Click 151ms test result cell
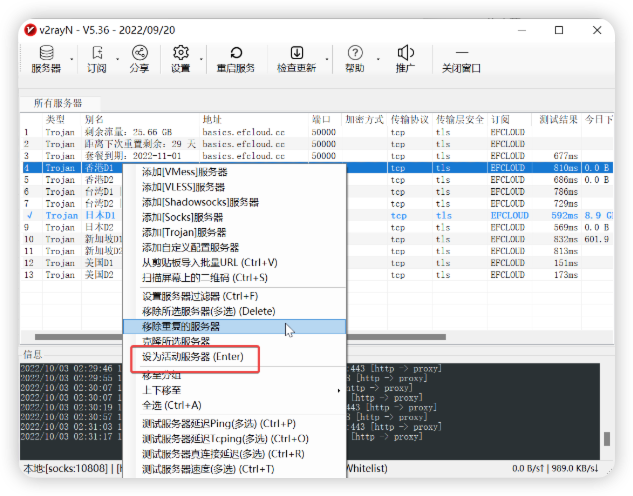Image resolution: width=633 pixels, height=496 pixels. pyautogui.click(x=566, y=263)
